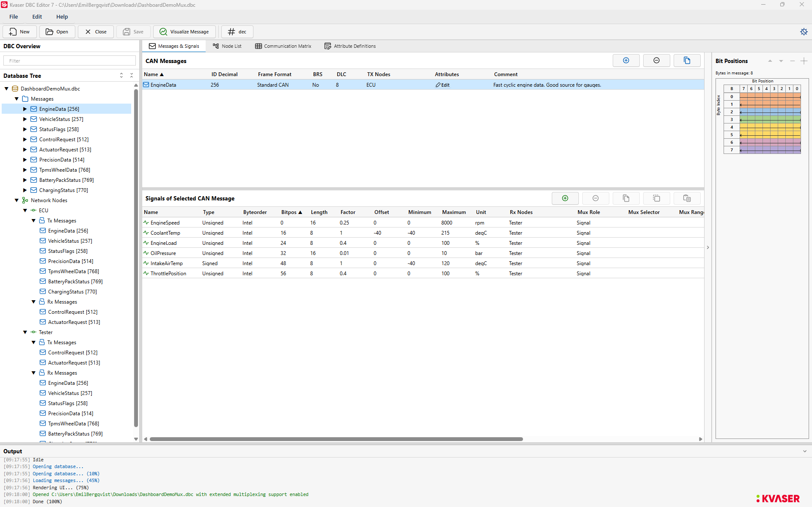Remove selected signal with minus icon

click(x=595, y=198)
